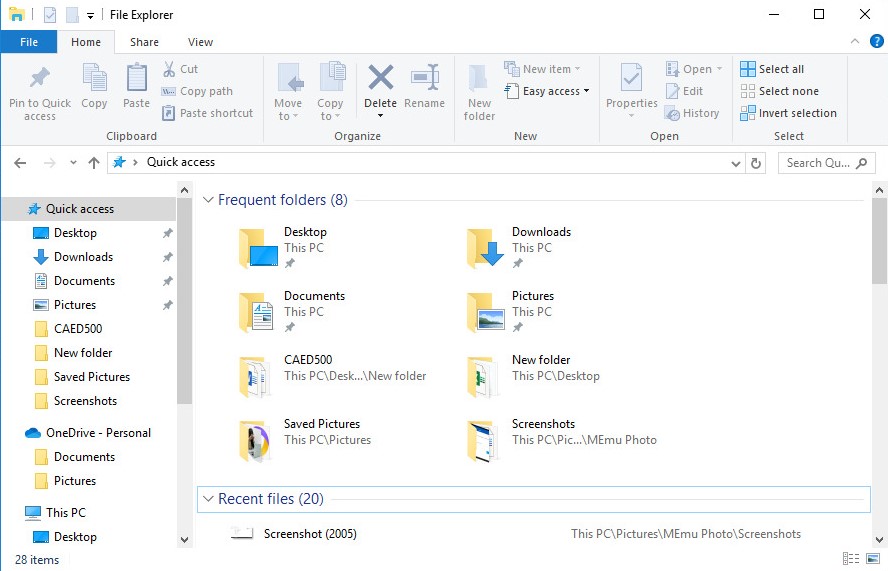Minimize the ribbon with chevron
Screen dimensions: 888x571
pos(855,41)
